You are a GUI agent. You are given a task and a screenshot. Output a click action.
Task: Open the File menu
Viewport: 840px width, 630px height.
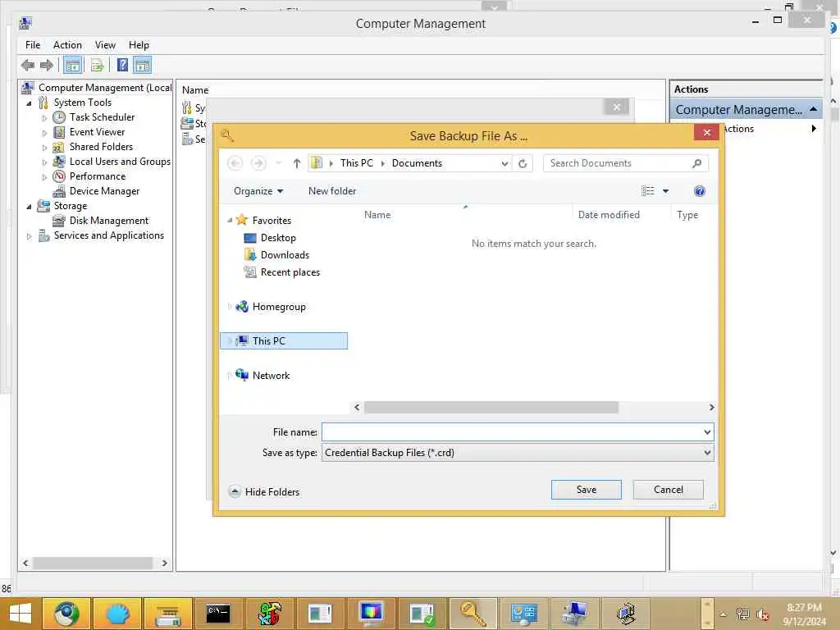click(33, 45)
